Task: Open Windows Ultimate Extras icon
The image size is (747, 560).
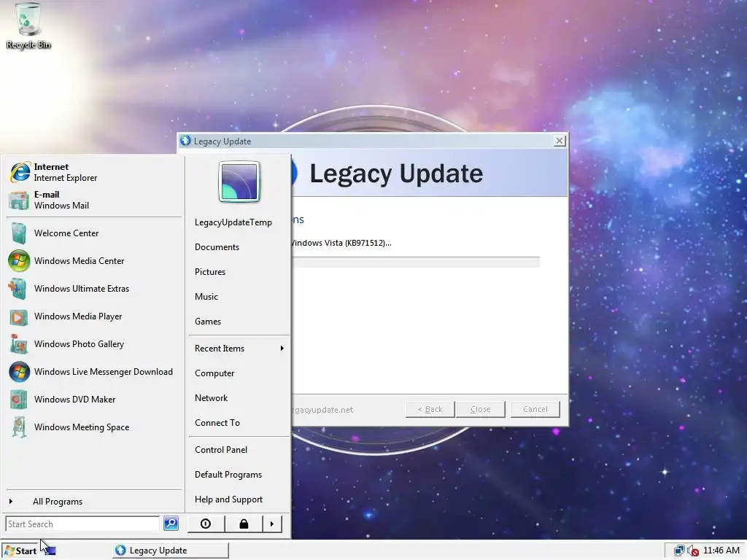Action: coord(18,289)
